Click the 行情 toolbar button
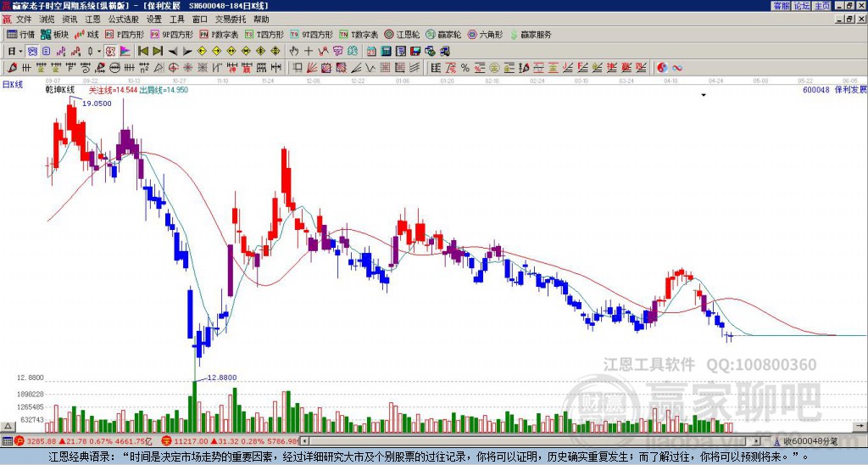The width and height of the screenshot is (868, 465). (x=20, y=34)
